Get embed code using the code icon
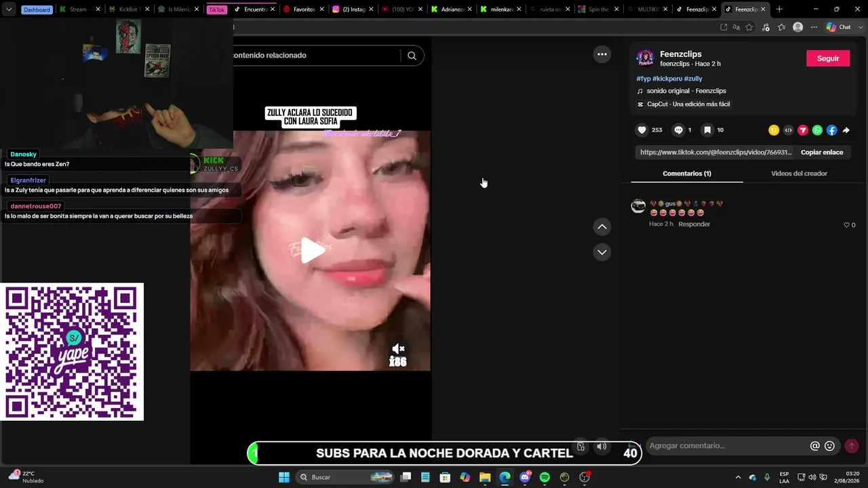The image size is (868, 488). coord(788,130)
